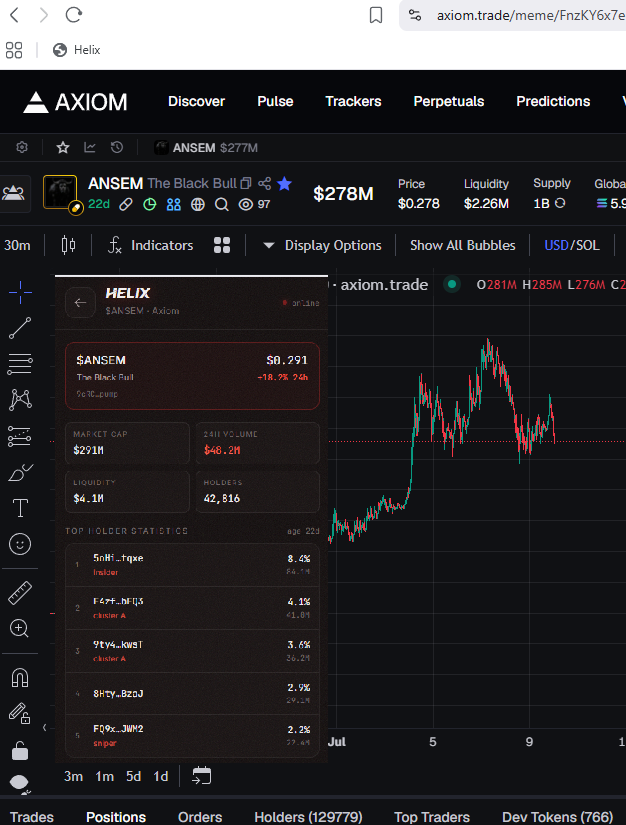
Task: Select the XABCD pattern tool
Action: pyautogui.click(x=20, y=400)
